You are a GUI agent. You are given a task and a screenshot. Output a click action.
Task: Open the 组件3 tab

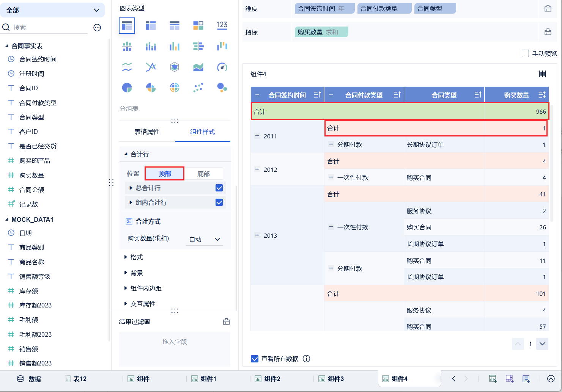pos(332,379)
